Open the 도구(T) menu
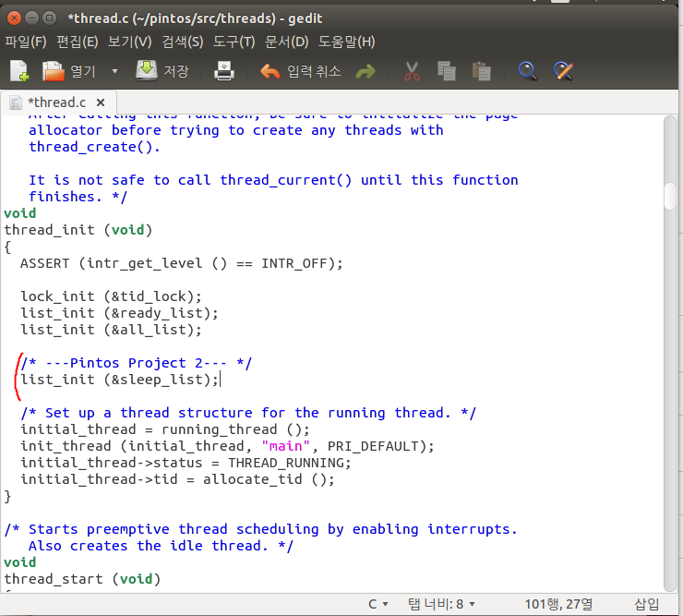 pos(234,42)
